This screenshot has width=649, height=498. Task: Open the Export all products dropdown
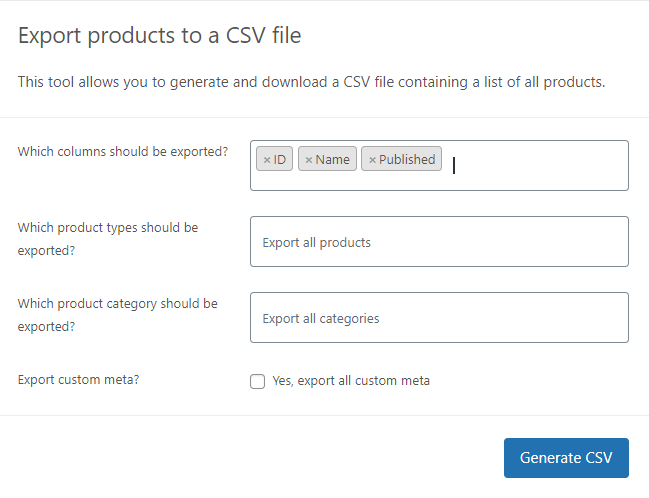coord(439,241)
